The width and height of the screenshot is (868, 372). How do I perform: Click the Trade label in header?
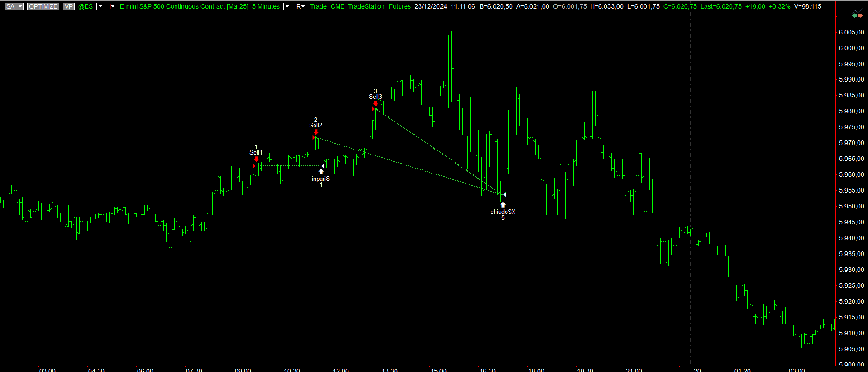click(x=318, y=6)
